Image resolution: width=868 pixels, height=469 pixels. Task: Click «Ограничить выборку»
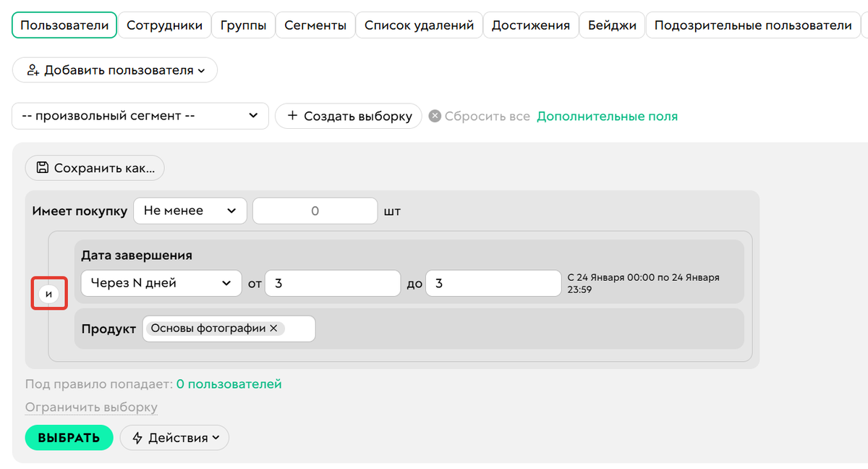pos(91,407)
